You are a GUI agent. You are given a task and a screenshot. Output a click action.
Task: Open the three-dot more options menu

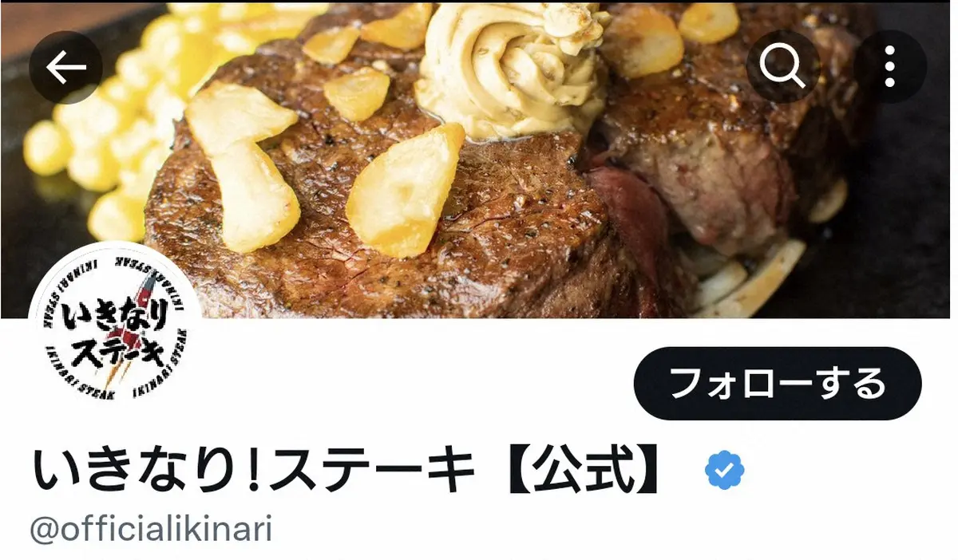[x=890, y=69]
